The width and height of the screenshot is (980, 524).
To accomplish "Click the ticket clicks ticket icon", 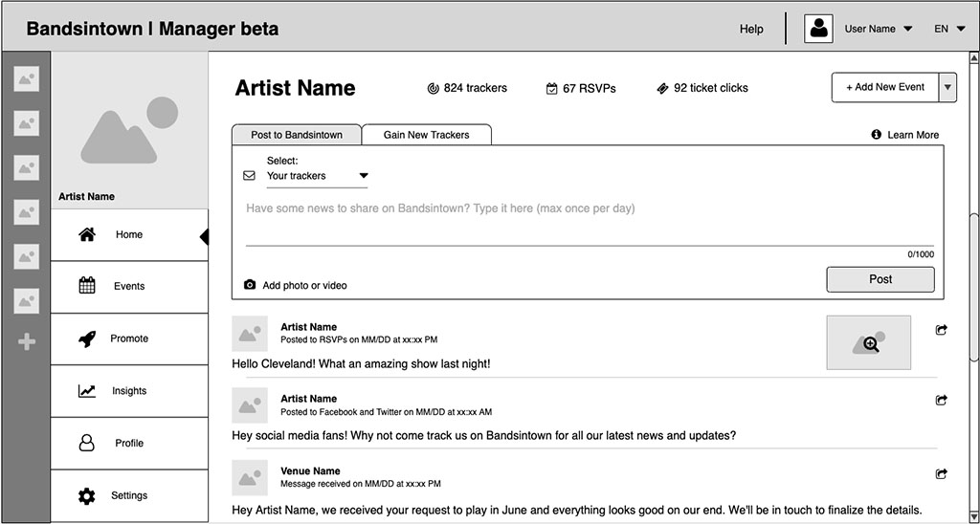I will 662,89.
